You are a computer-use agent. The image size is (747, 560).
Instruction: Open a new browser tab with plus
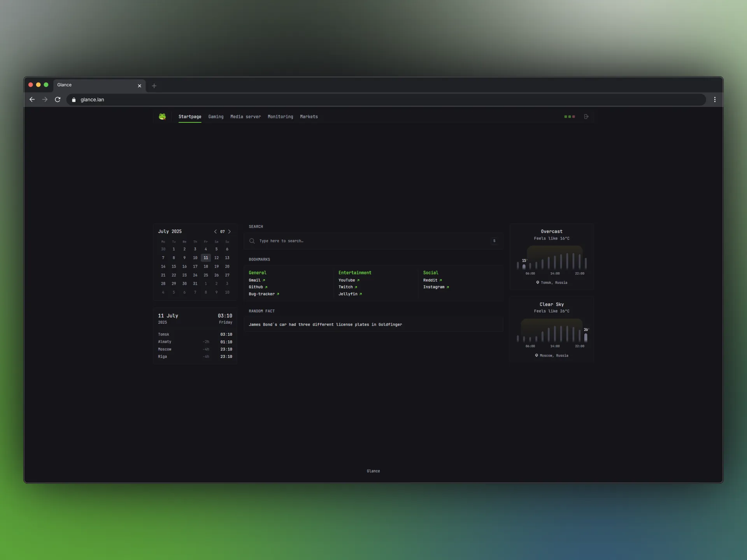(x=154, y=86)
